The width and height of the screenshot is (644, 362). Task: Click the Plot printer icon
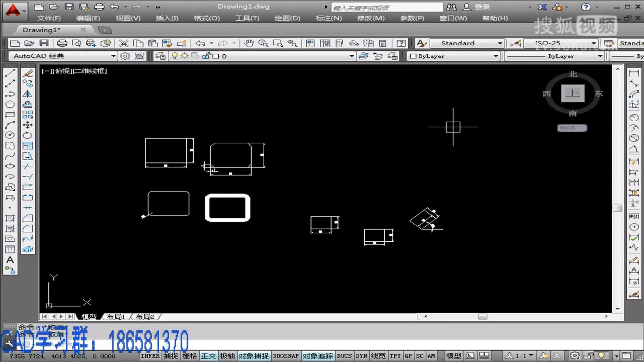[62, 43]
